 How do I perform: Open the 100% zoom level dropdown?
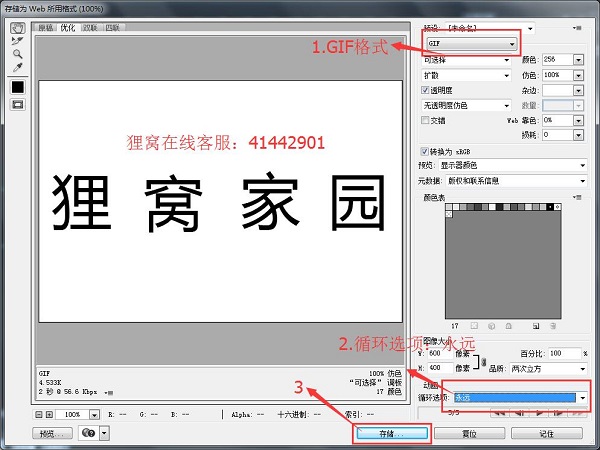click(x=94, y=414)
